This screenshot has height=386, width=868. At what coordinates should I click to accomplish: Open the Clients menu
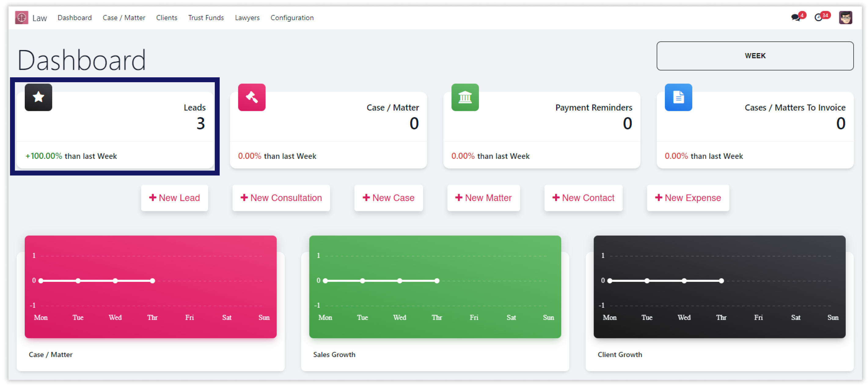click(167, 17)
